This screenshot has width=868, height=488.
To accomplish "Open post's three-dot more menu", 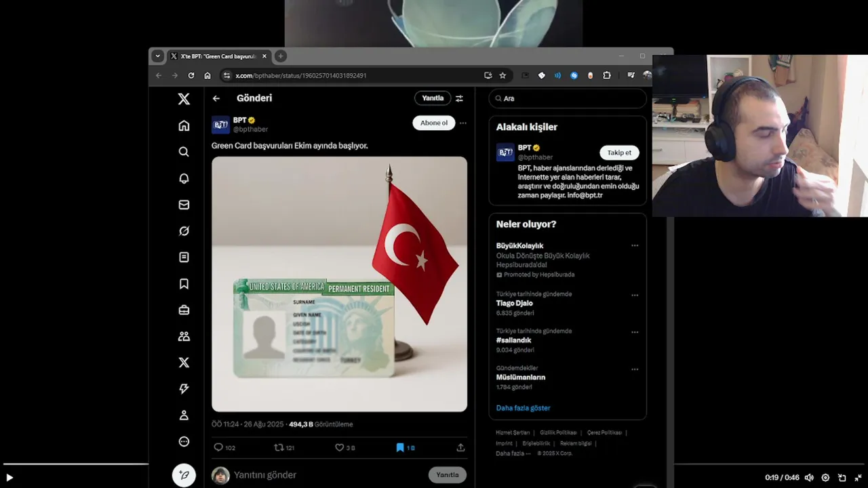I will [x=463, y=123].
